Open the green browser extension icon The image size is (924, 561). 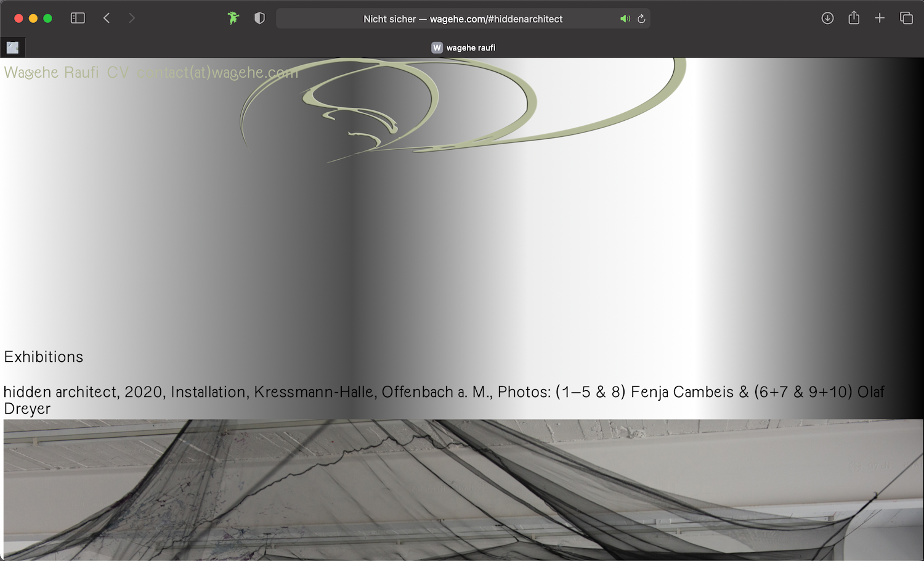(x=233, y=18)
